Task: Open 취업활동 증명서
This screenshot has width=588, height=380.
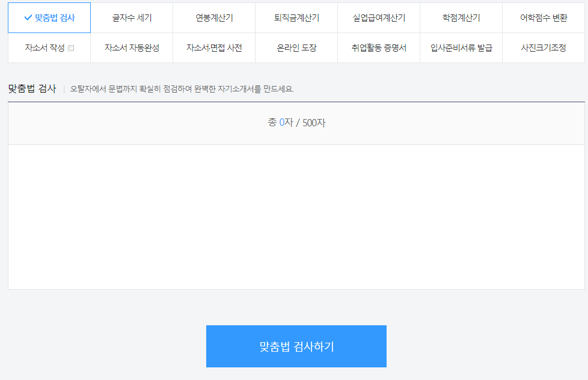Action: [x=379, y=47]
